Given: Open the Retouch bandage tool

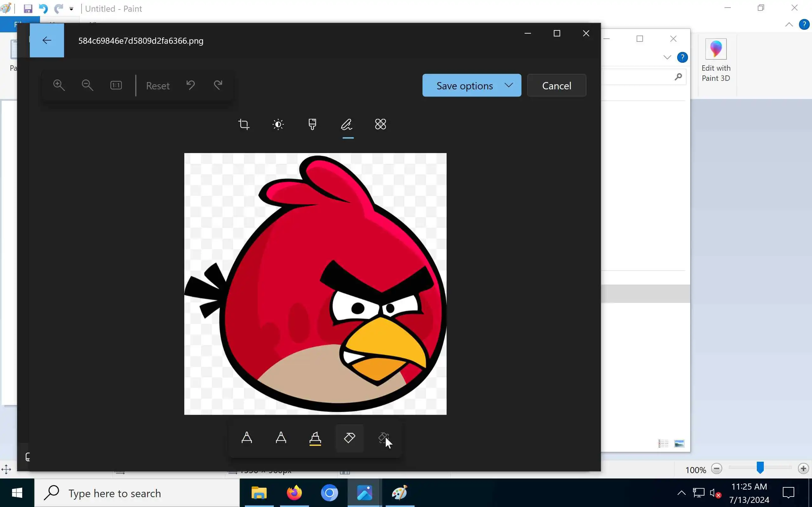Looking at the screenshot, I should tap(381, 125).
